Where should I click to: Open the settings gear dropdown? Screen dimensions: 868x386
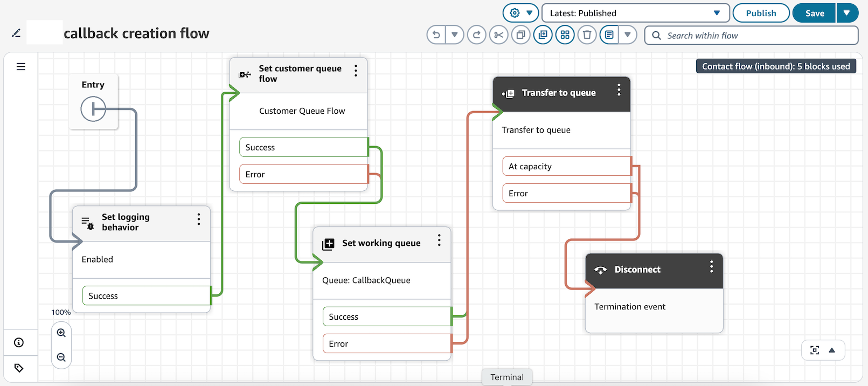pyautogui.click(x=520, y=13)
